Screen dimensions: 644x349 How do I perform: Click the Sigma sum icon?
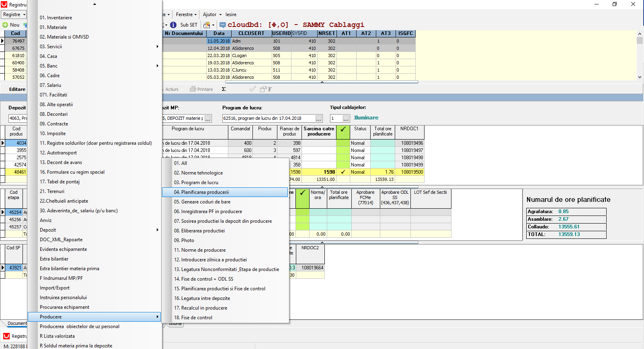224,89
